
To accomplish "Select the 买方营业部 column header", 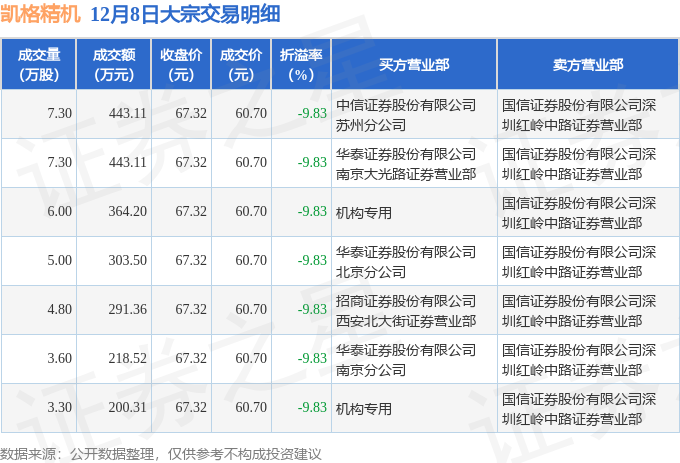I will [x=414, y=65].
